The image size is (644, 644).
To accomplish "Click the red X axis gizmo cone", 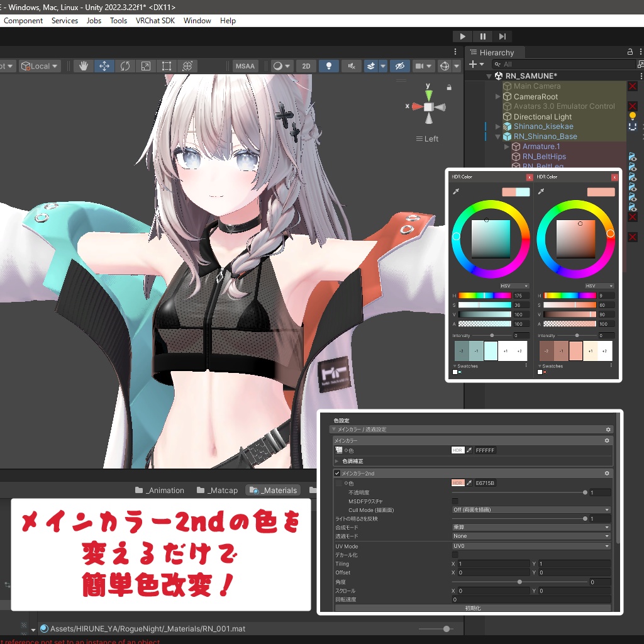I will pos(418,107).
